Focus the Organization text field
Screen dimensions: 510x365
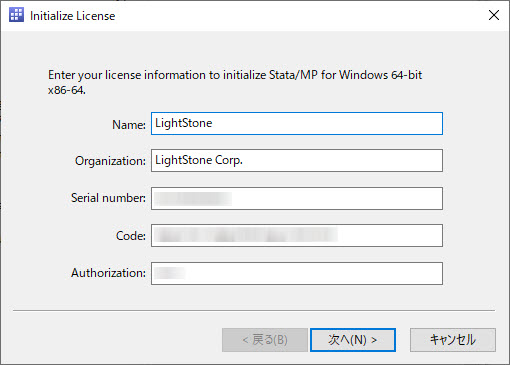click(297, 161)
